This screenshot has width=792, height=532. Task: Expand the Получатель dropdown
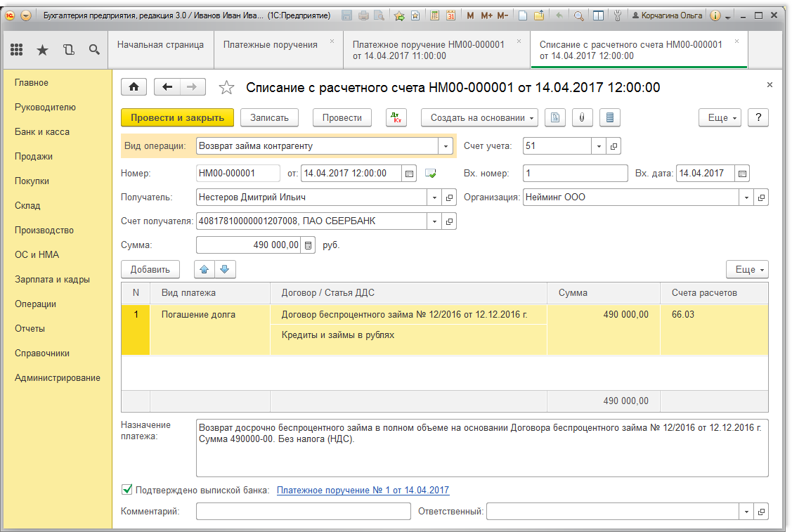434,197
